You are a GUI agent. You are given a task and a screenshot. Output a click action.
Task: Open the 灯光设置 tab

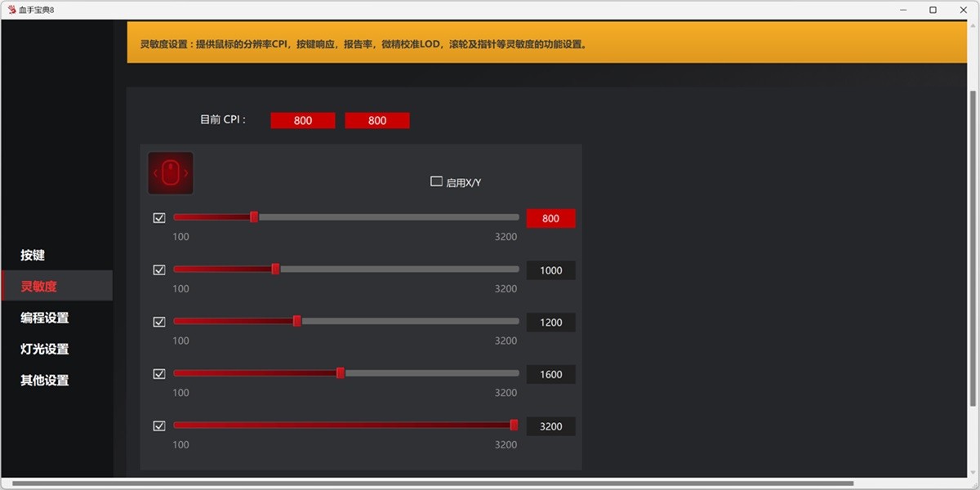45,349
